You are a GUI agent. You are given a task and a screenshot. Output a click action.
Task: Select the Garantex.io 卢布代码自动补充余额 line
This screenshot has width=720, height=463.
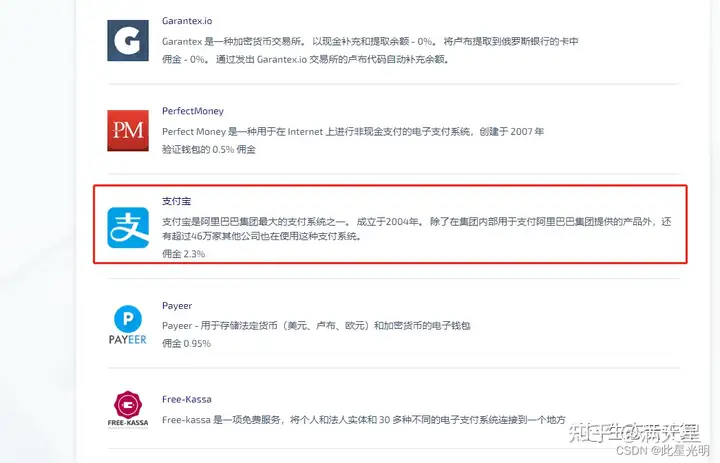point(305,59)
